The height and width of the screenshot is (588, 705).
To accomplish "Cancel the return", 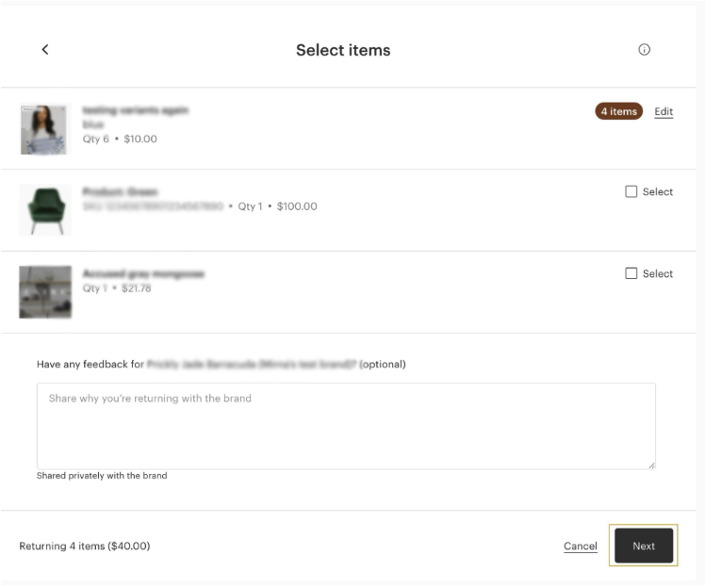I will coord(580,546).
